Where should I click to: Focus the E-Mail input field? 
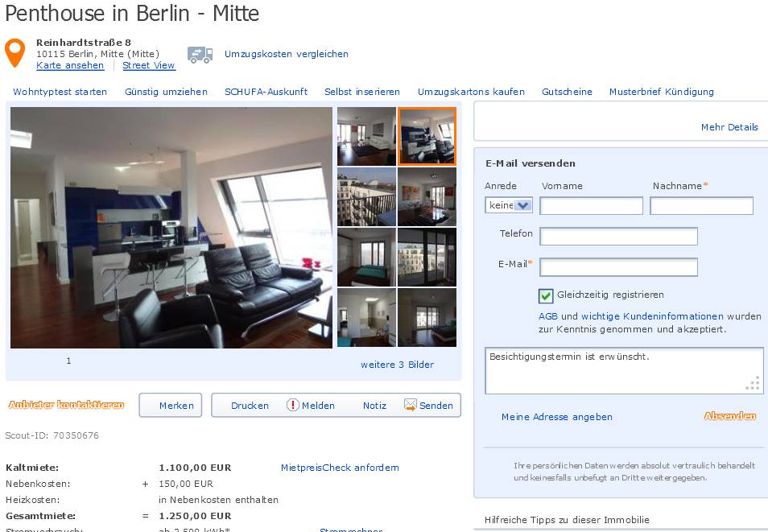pyautogui.click(x=618, y=267)
